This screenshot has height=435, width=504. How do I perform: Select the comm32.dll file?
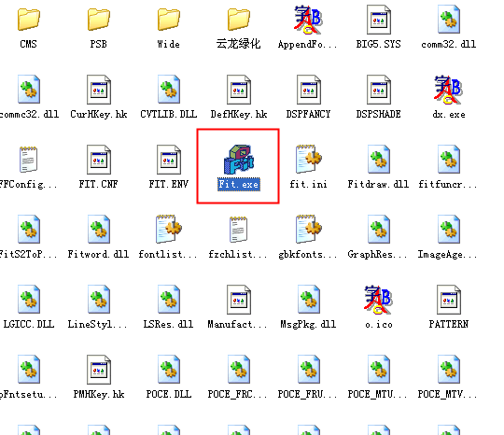449,20
